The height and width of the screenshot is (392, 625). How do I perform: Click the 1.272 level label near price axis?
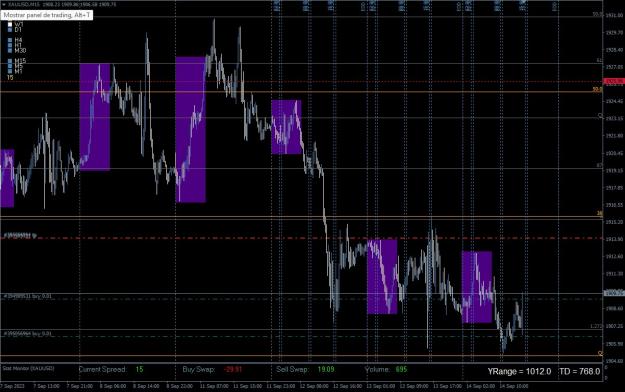[x=596, y=326]
